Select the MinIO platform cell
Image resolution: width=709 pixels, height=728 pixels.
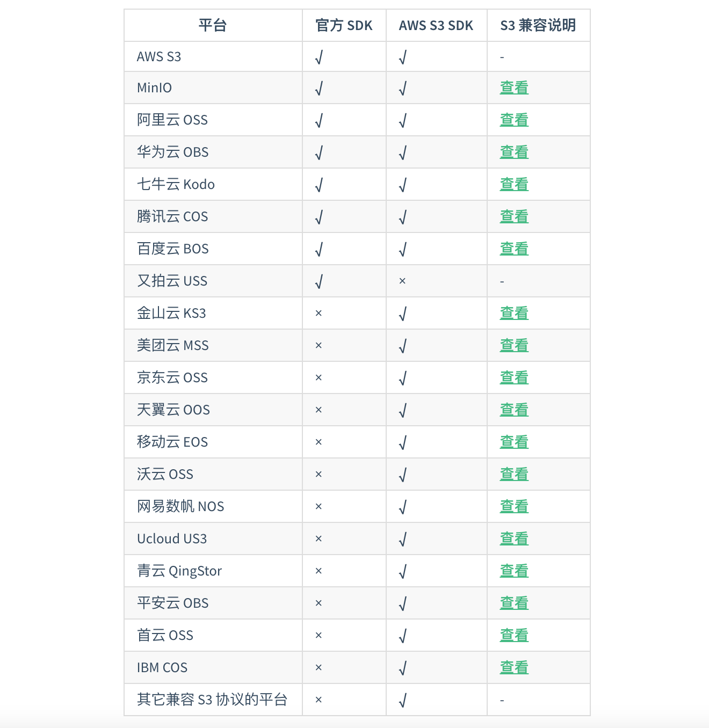coord(213,88)
